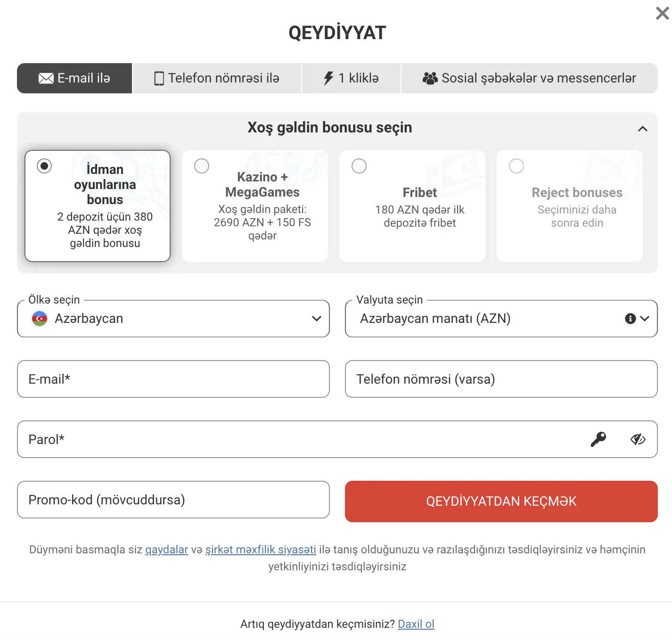Select the E-mail ilə tab

click(74, 78)
